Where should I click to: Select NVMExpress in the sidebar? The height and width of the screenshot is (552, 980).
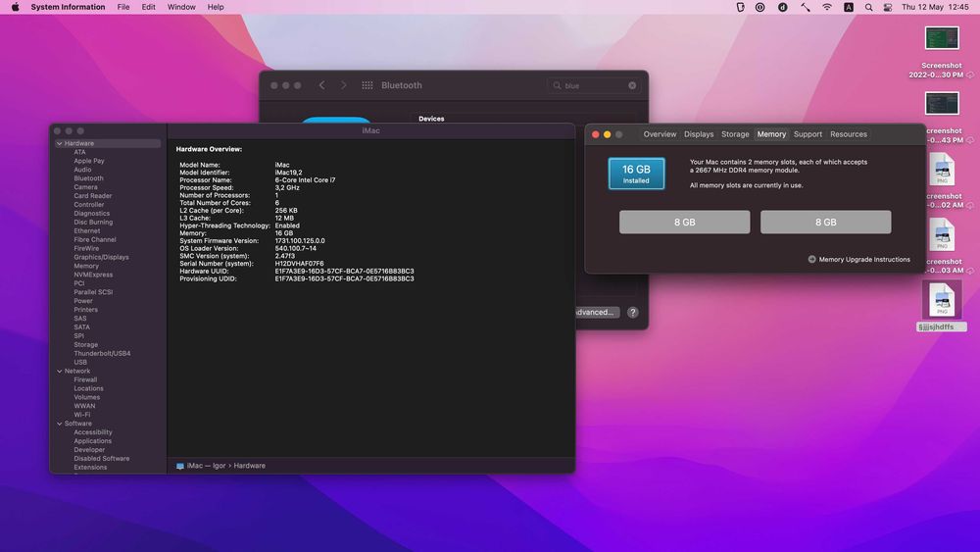[93, 275]
